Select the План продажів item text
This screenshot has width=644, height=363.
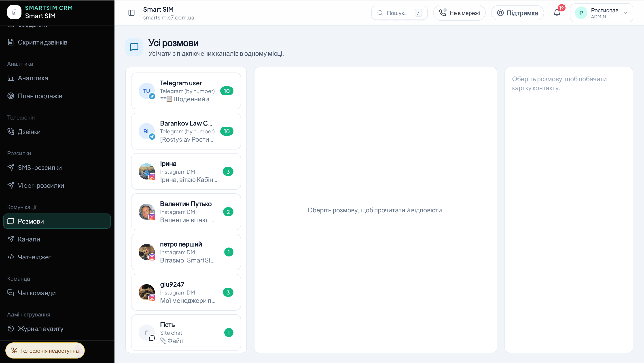point(40,96)
